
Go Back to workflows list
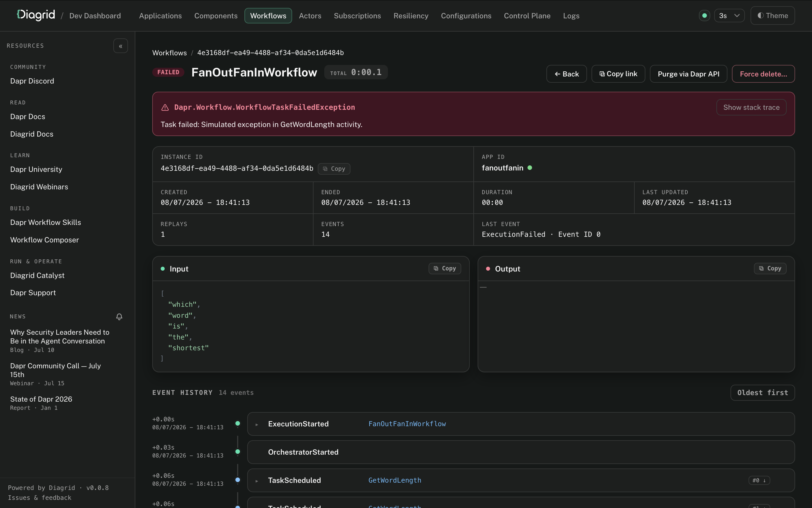tap(566, 74)
